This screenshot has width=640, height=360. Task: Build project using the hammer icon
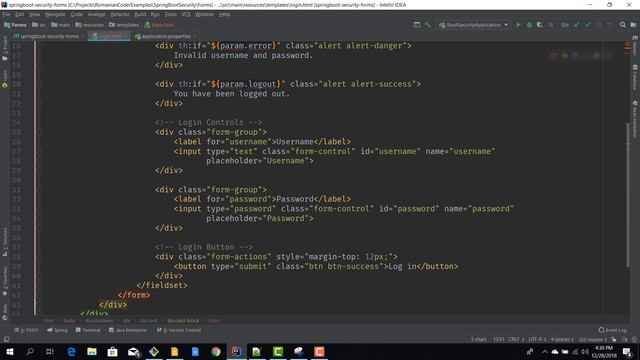coord(427,25)
